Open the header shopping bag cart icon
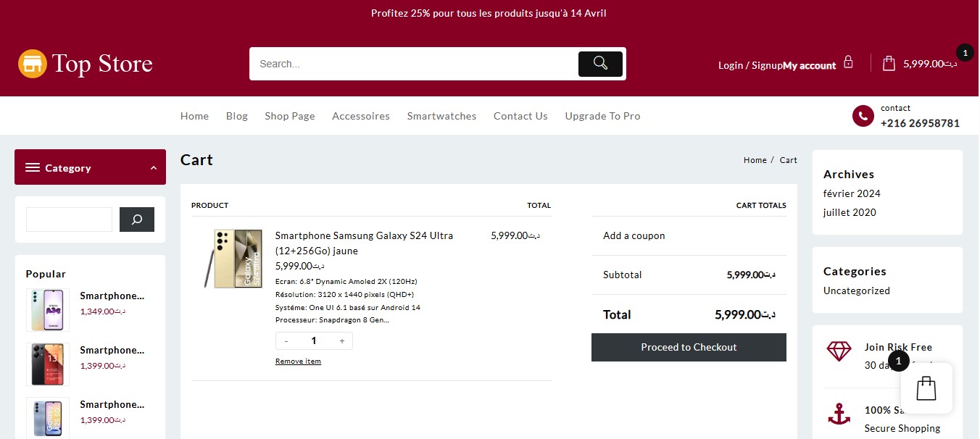This screenshot has width=980, height=439. click(889, 64)
